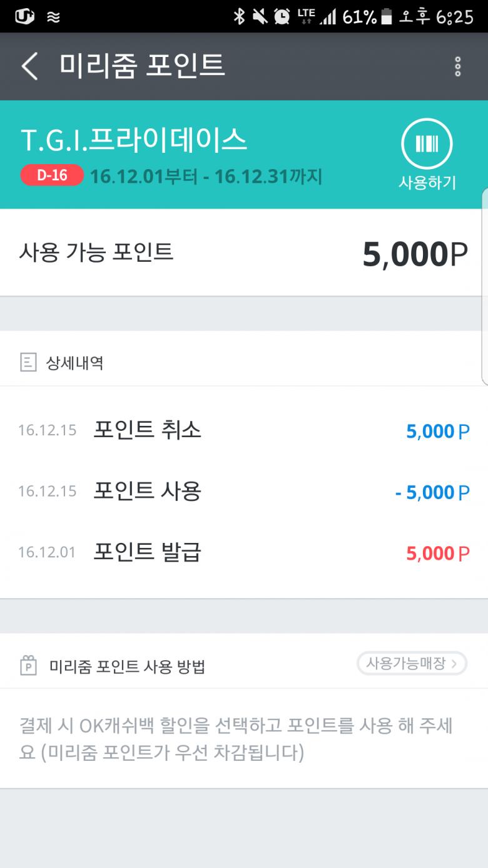
Task: Tap the barcode 사용하기 icon
Action: [x=427, y=144]
